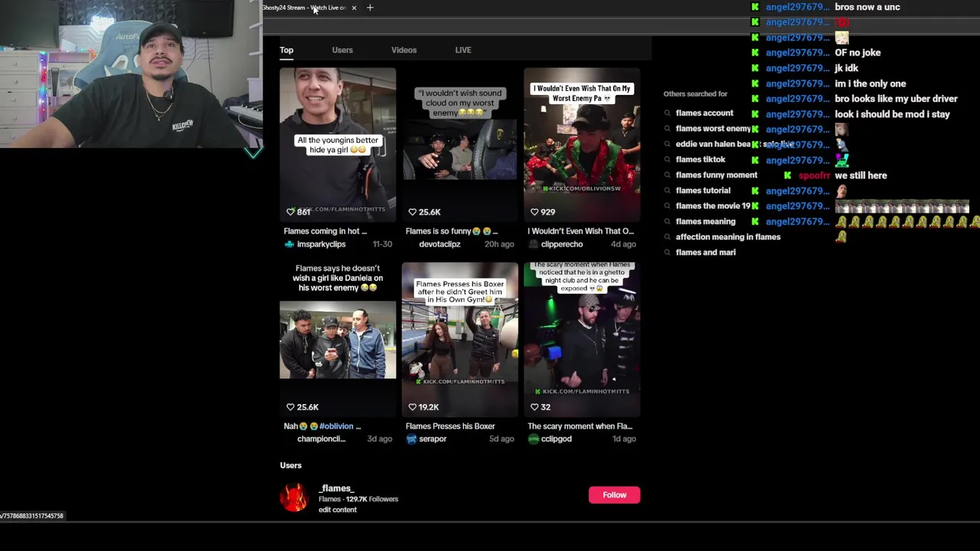Search suggestion 'affection meaning in flames'
This screenshot has height=551, width=980.
pos(728,237)
